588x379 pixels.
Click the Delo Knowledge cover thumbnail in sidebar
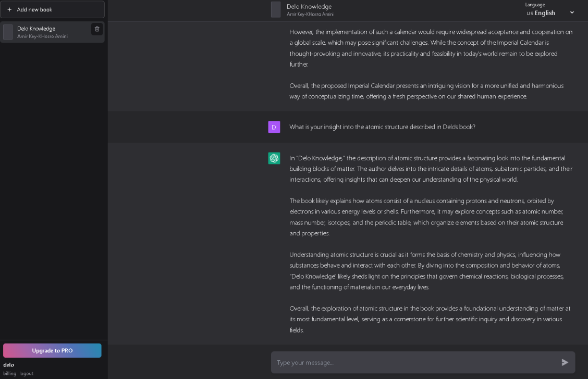pyautogui.click(x=8, y=32)
